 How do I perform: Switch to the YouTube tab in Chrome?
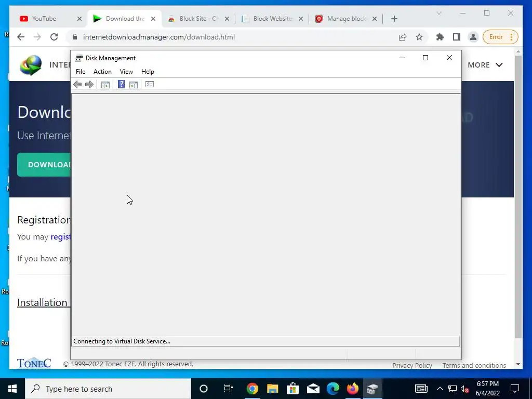pos(44,19)
